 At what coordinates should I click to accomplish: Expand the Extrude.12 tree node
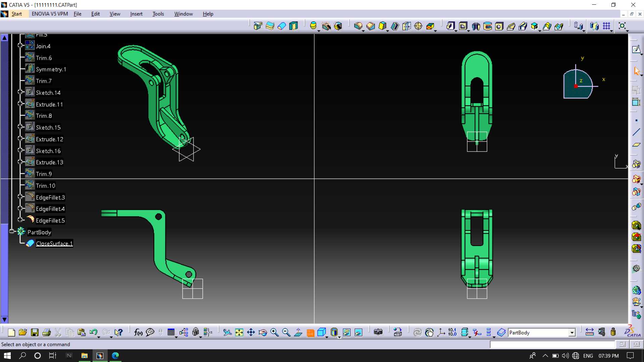[x=20, y=138]
